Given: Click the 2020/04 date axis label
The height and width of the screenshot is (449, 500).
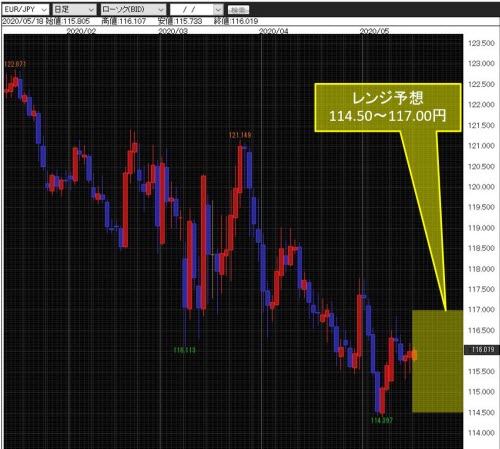Looking at the screenshot, I should pyautogui.click(x=274, y=31).
